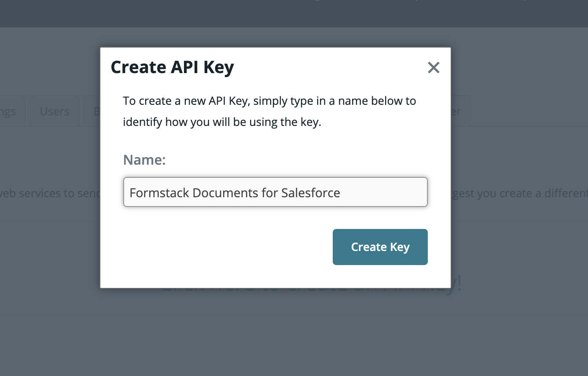Click background text "web services to send"

click(x=48, y=193)
